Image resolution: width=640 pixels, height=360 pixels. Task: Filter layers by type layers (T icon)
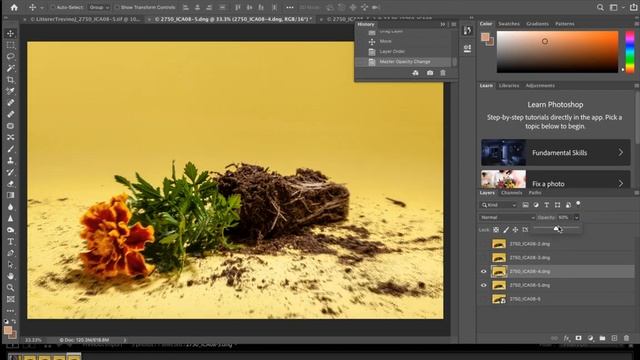pyautogui.click(x=547, y=205)
